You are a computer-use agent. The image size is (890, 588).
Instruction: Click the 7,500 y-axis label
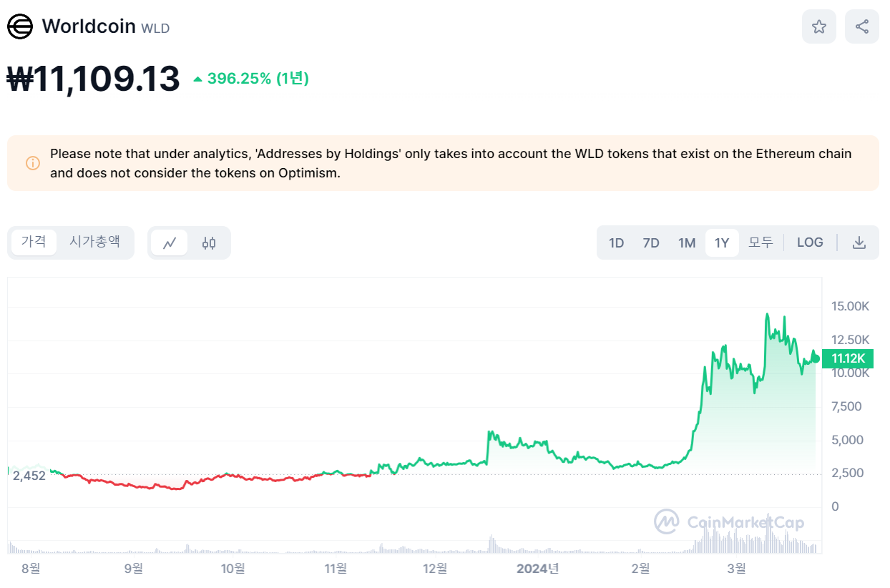pyautogui.click(x=846, y=406)
